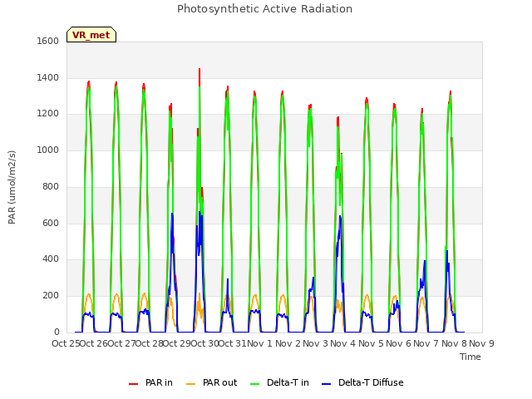Click the 400 y-axis tick label
Viewport: 532px width, 399px height.
click(x=51, y=259)
